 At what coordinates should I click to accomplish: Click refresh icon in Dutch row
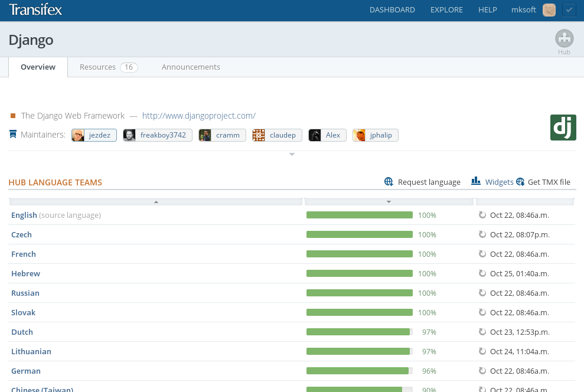tap(482, 331)
